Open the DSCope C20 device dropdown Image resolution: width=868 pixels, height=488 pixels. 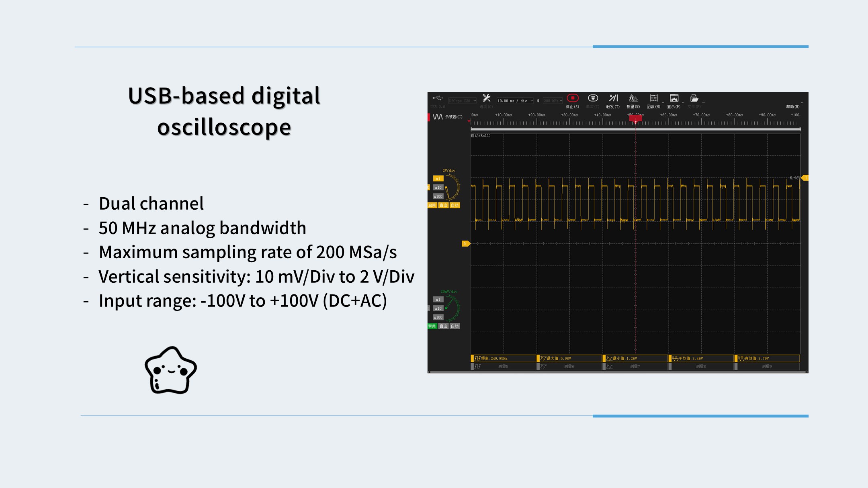tap(462, 101)
